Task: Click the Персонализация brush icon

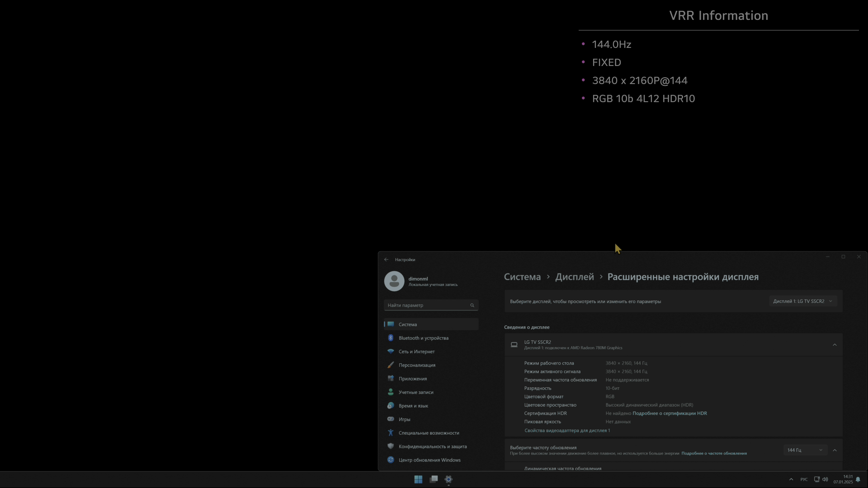Action: (x=391, y=365)
